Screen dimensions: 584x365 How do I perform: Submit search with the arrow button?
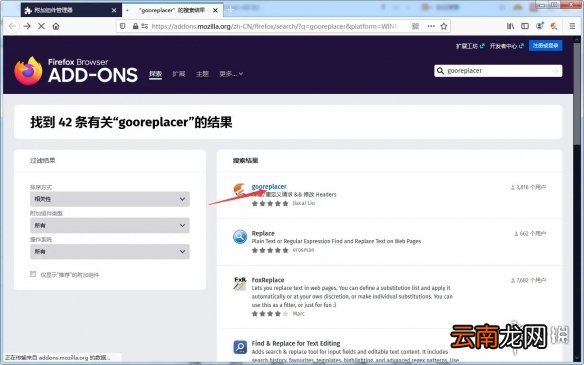556,71
